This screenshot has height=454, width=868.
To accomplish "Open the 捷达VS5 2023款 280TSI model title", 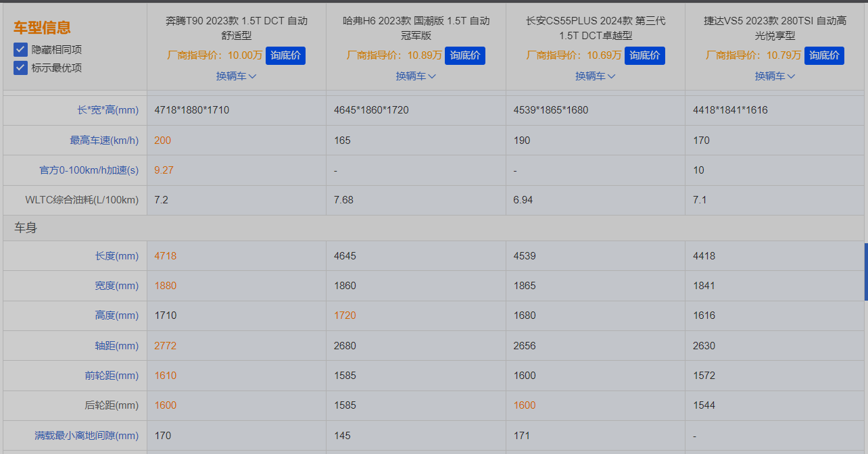I will coord(775,28).
